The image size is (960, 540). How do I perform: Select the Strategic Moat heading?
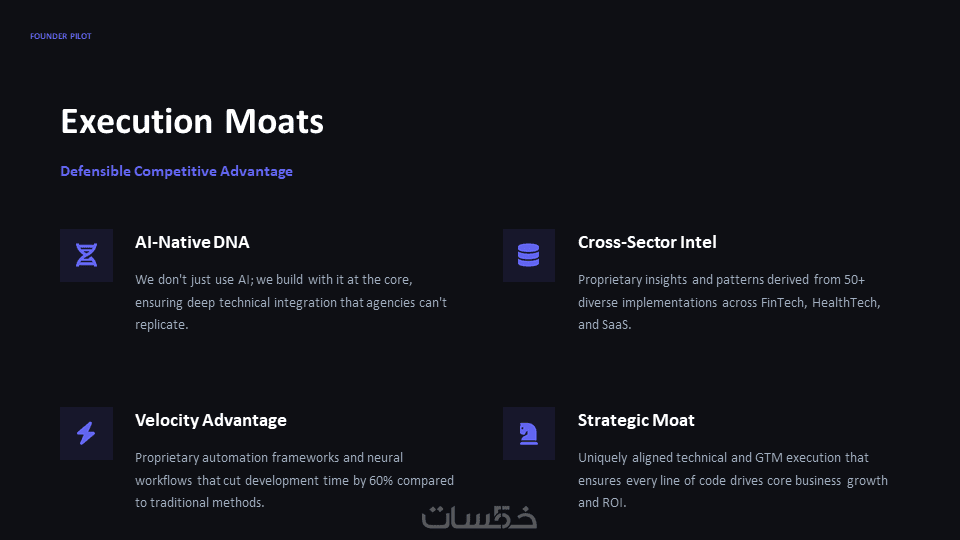click(x=636, y=420)
